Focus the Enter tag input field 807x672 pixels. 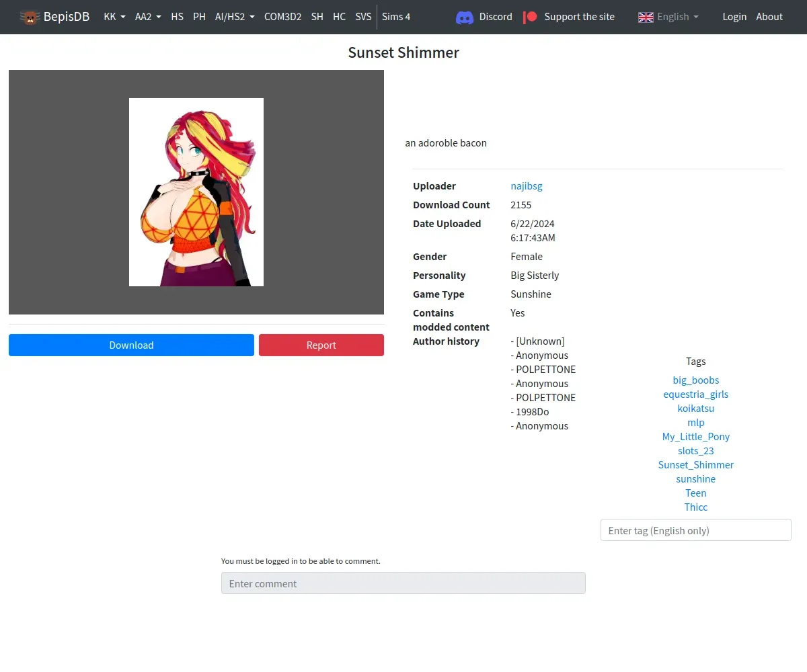[696, 530]
